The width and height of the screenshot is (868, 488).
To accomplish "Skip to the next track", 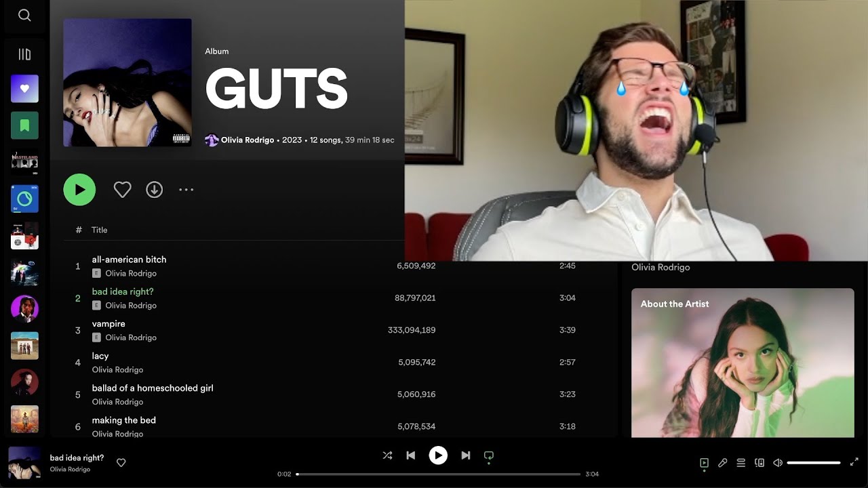I will pyautogui.click(x=466, y=455).
